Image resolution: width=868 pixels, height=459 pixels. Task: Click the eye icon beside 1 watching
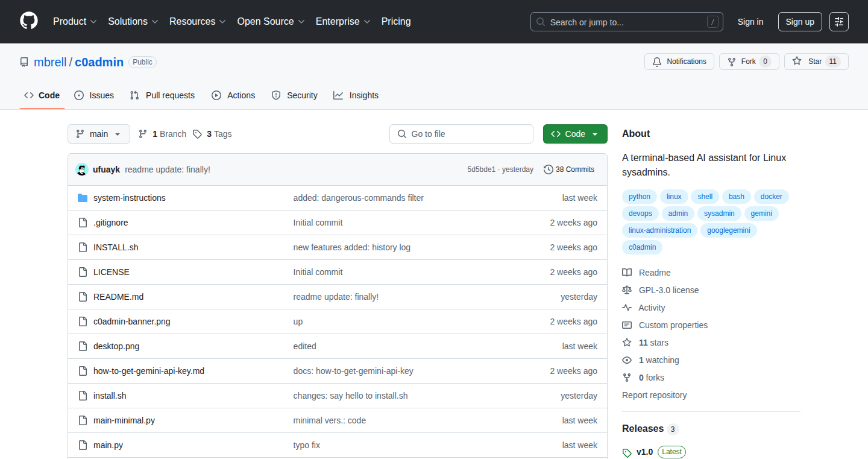click(627, 360)
